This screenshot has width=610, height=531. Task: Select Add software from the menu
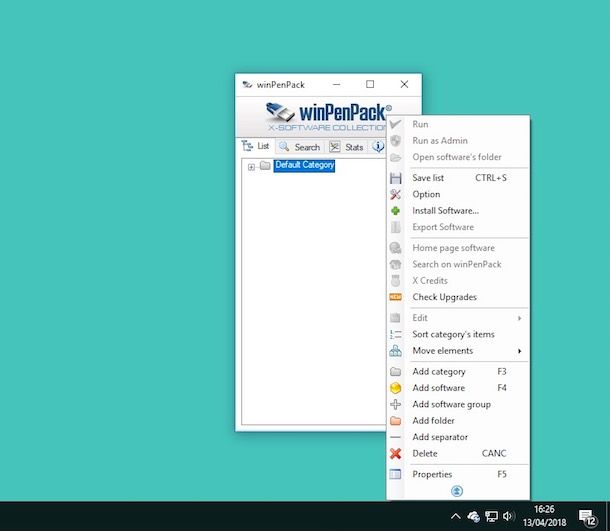point(458,388)
